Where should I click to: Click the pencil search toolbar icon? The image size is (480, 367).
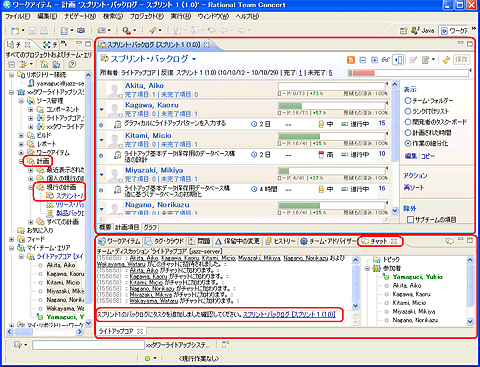152,31
